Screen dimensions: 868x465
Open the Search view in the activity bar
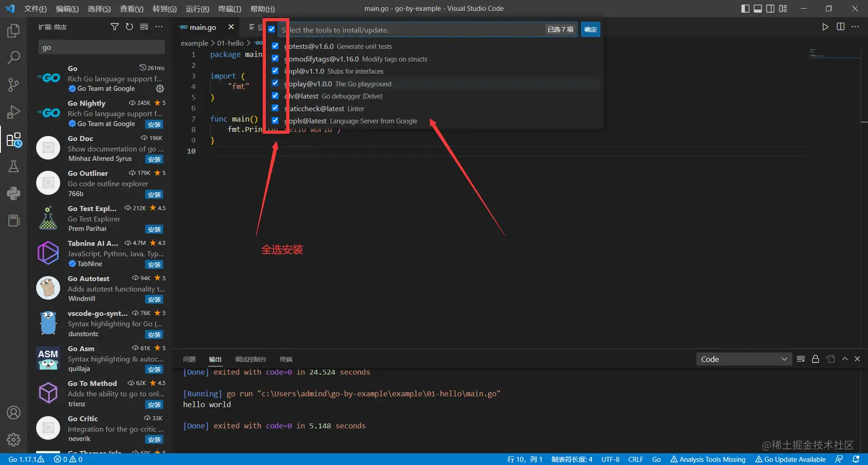(x=13, y=57)
